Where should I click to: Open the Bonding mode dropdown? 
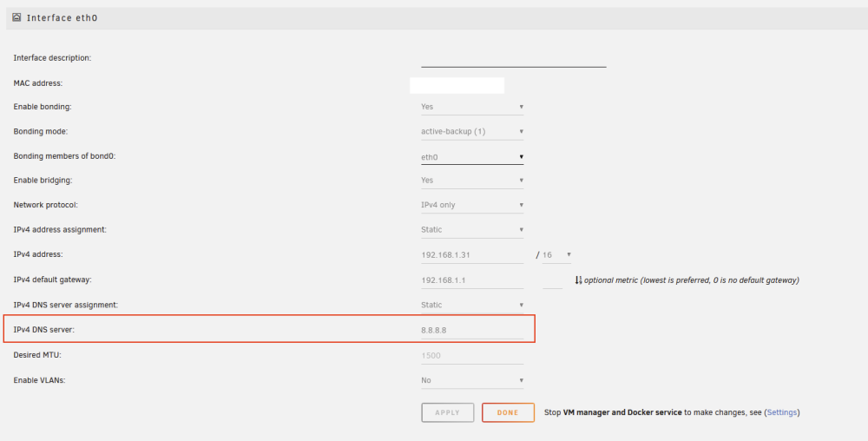point(472,131)
